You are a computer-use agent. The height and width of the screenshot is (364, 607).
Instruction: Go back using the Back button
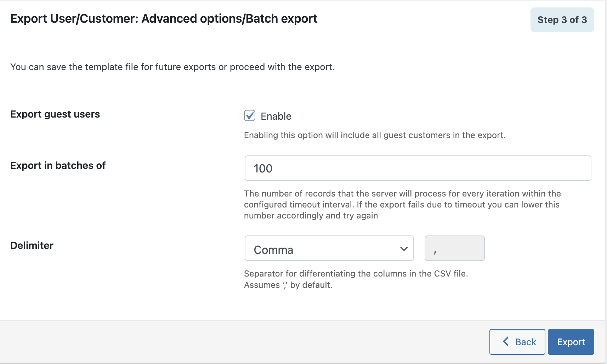(x=517, y=342)
